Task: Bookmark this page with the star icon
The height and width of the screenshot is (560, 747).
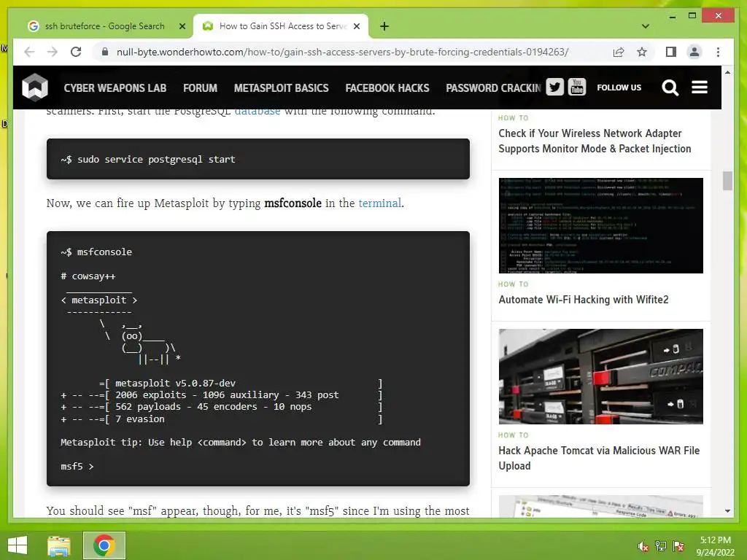Action: tap(642, 52)
